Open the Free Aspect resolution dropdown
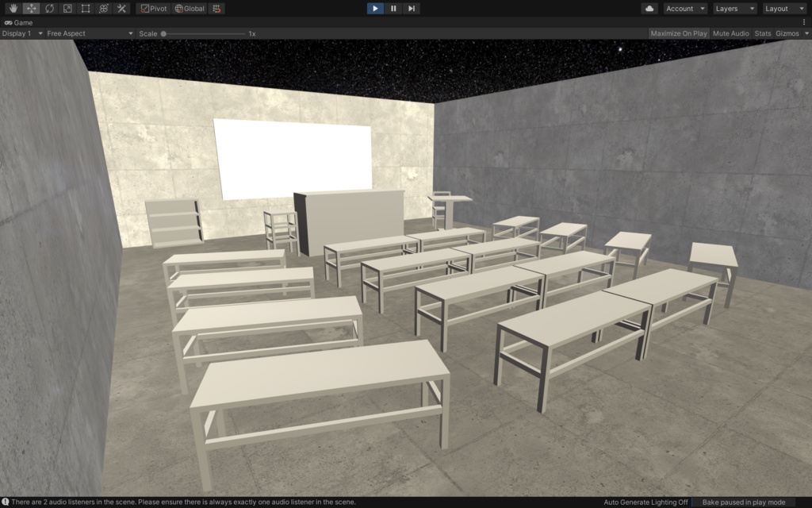Image resolution: width=812 pixels, height=508 pixels. (x=87, y=33)
